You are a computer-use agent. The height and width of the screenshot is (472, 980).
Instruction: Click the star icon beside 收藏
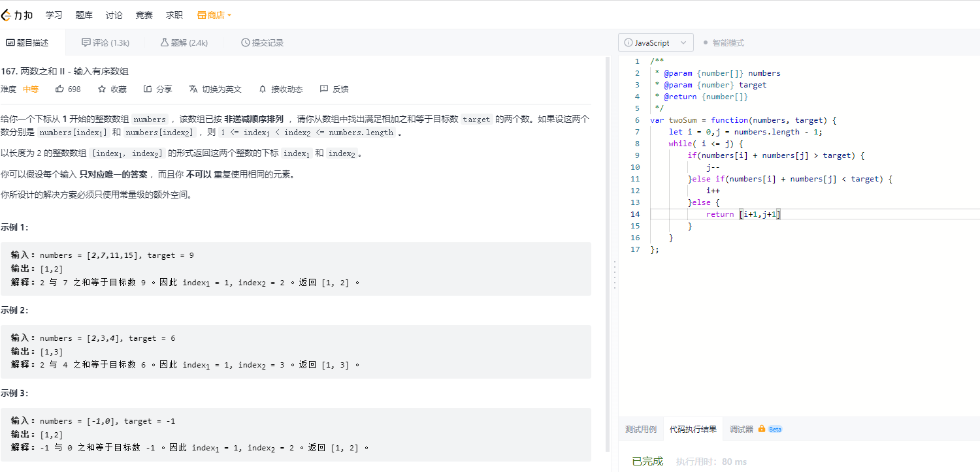tap(102, 89)
